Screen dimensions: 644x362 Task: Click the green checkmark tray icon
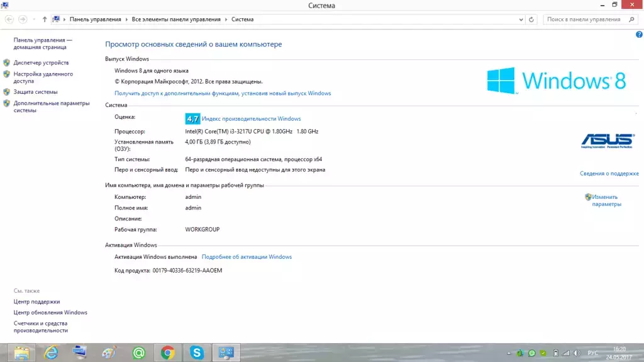tap(543, 353)
